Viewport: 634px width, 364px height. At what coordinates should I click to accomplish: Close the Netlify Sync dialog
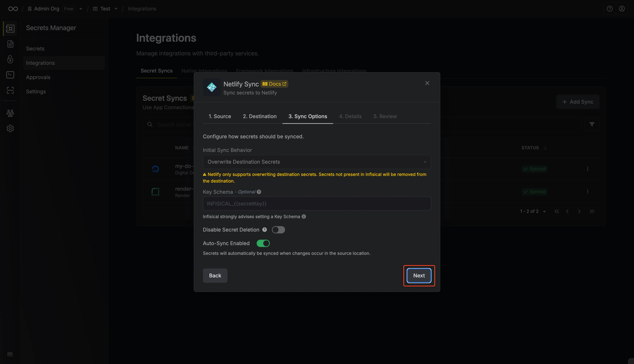click(427, 83)
